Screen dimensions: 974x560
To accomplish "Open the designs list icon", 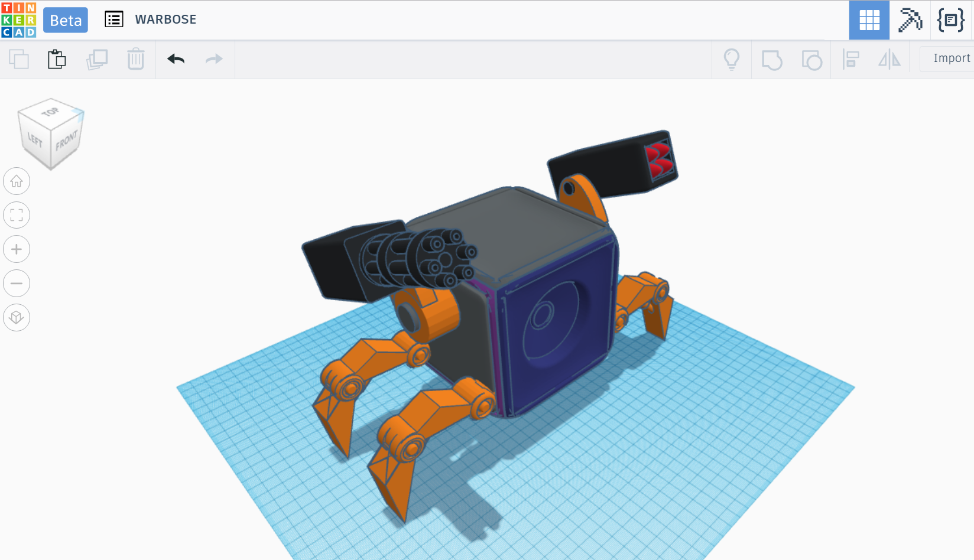I will 114,19.
